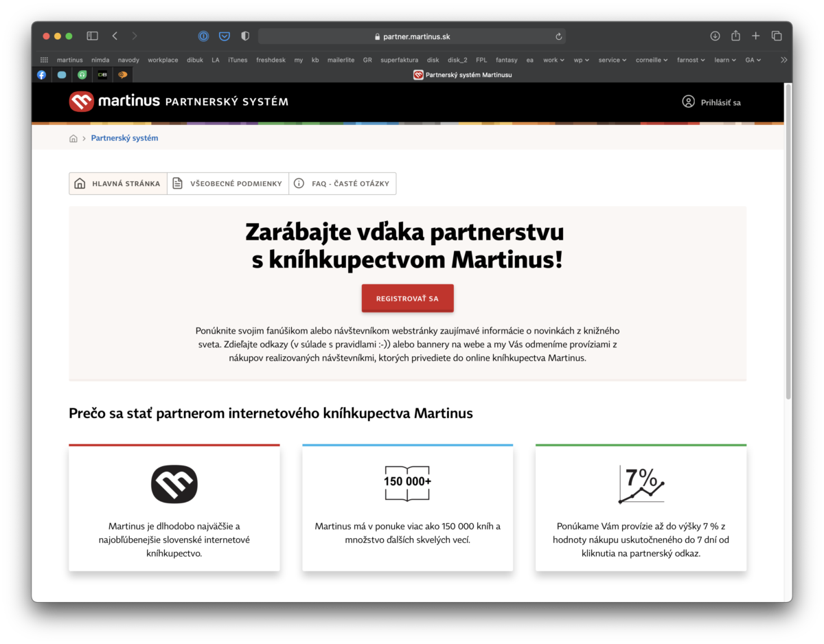Open the iTunes bookmark
Viewport: 824px width, 644px height.
click(x=238, y=60)
